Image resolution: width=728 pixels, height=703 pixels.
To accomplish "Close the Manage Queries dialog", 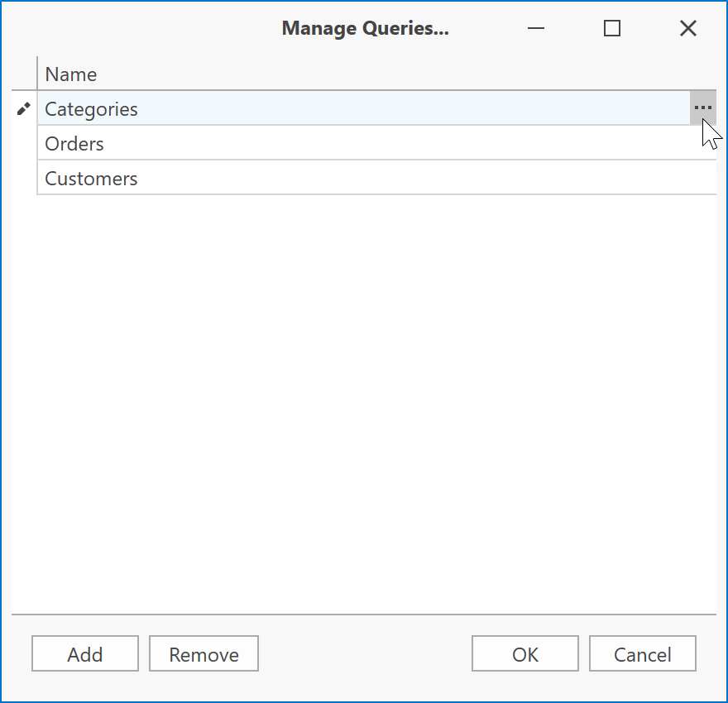I will 687,29.
